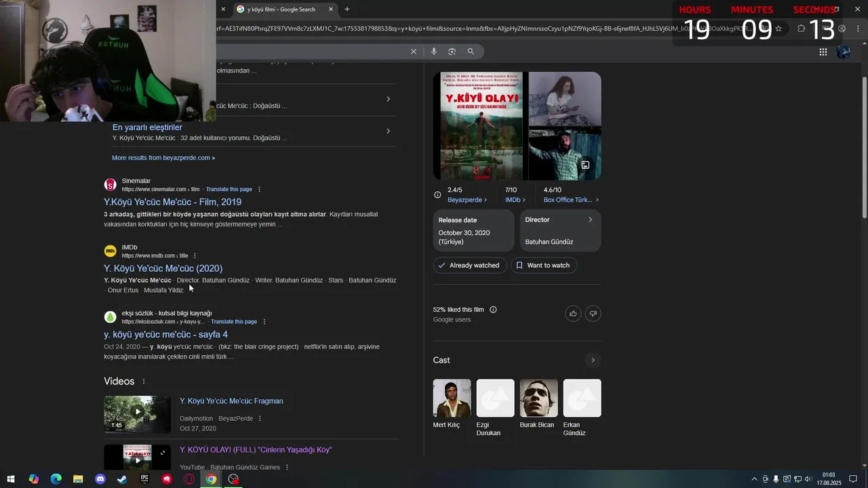Image resolution: width=868 pixels, height=488 pixels.
Task: Open ratings info icon beside 2.4/5
Action: 437,195
